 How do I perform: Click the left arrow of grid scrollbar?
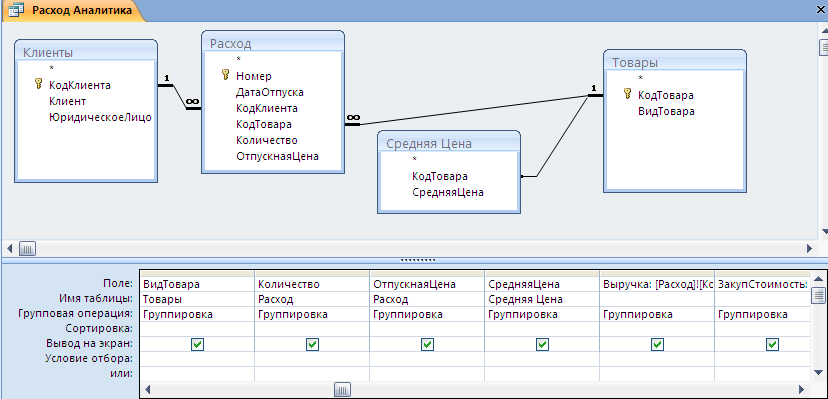pyautogui.click(x=147, y=390)
